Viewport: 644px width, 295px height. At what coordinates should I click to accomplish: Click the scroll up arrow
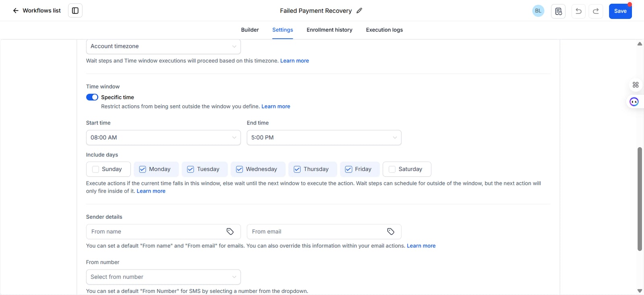pos(640,44)
